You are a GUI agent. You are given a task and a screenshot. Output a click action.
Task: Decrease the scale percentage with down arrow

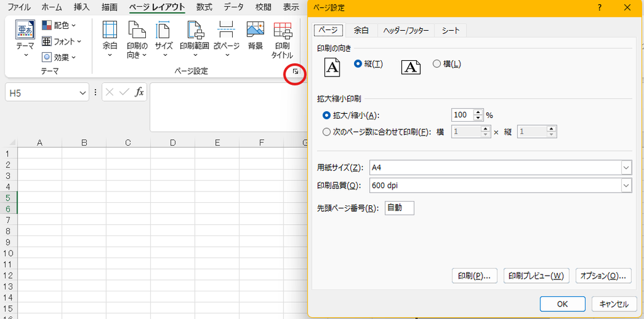tap(478, 119)
